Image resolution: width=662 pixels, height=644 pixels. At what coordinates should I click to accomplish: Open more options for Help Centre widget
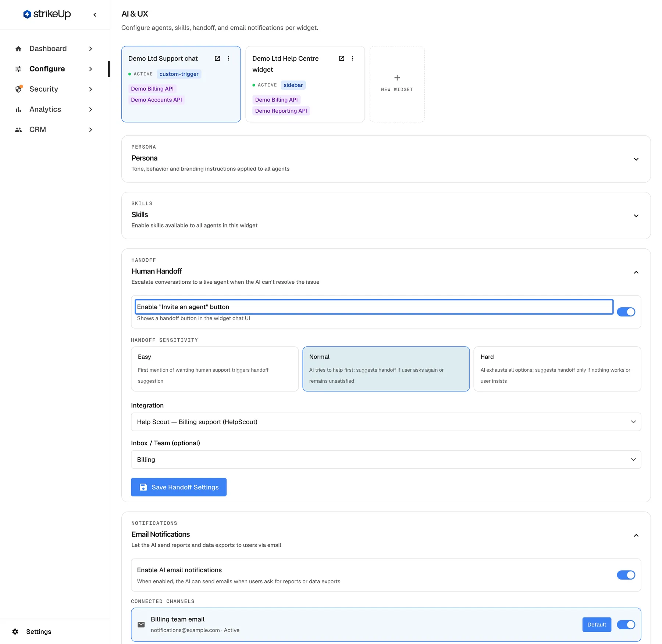(x=352, y=59)
